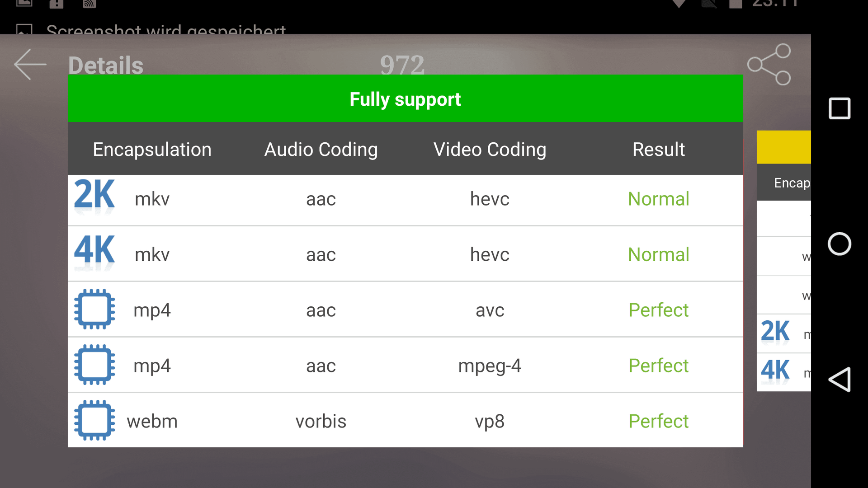868x488 pixels.
Task: Select chip icon for webm row
Action: coord(94,420)
